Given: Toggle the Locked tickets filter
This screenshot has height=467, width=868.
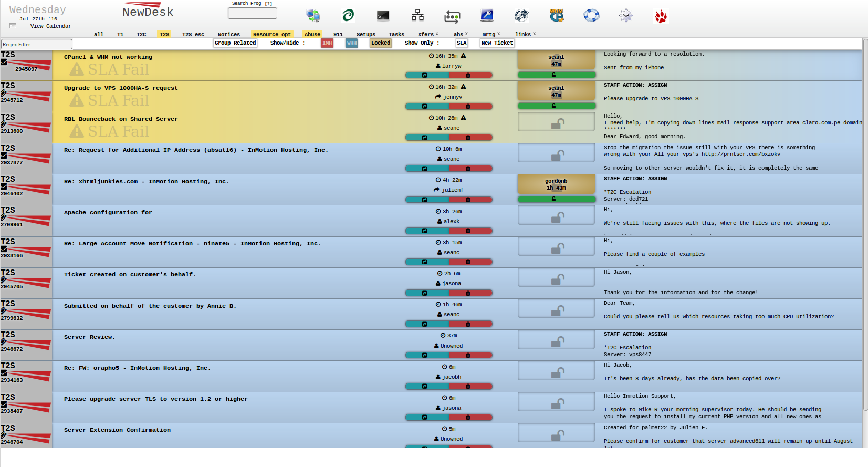Looking at the screenshot, I should [381, 43].
